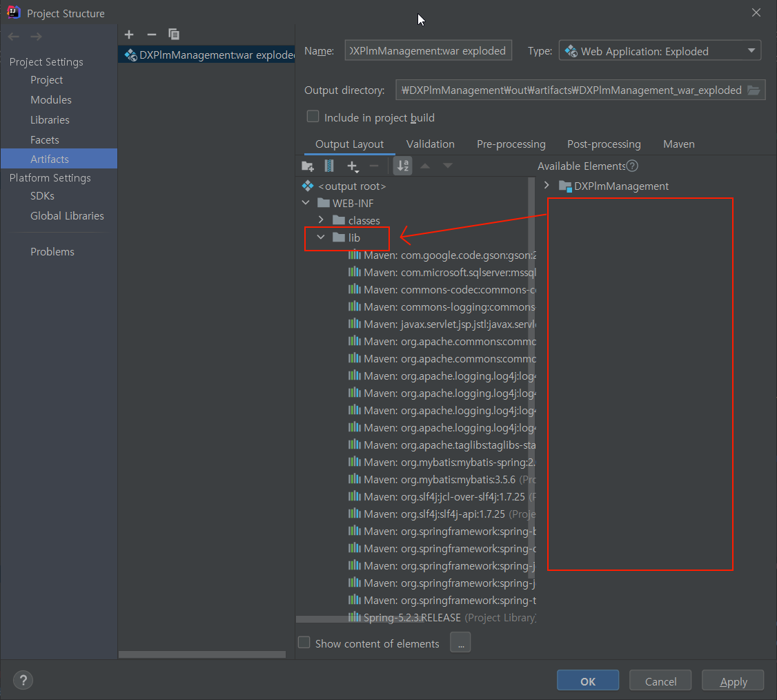Click the help icon next to Available Elements
This screenshot has width=777, height=700.
[x=632, y=166]
